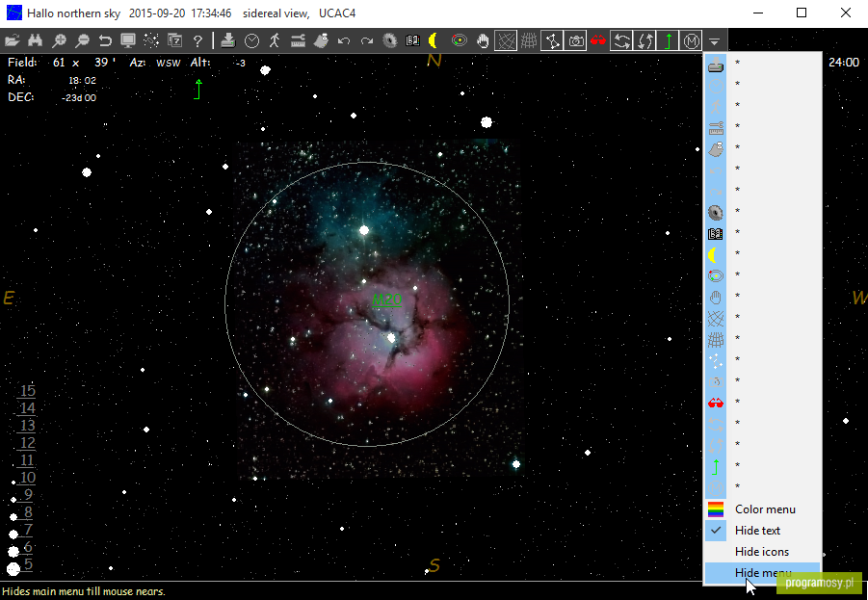The width and height of the screenshot is (868, 600).
Task: Toggle the circled M toolbar button
Action: (692, 40)
